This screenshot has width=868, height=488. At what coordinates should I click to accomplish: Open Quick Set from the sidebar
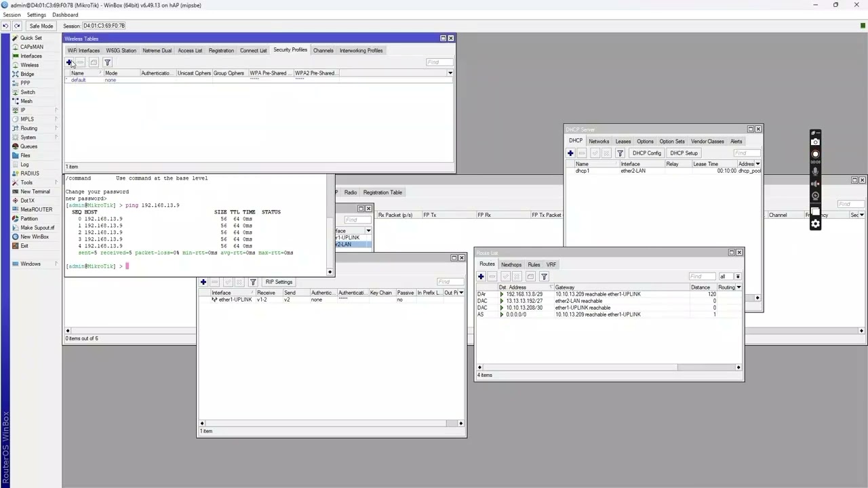tap(31, 38)
